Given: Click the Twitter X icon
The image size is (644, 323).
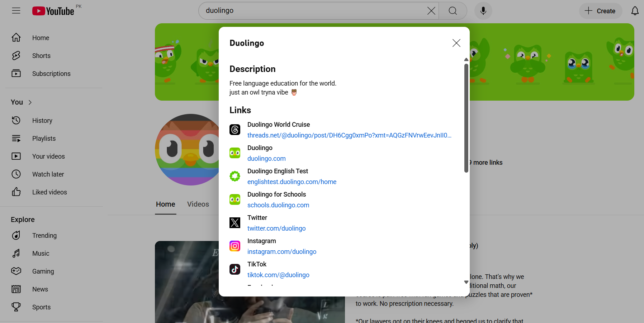Looking at the screenshot, I should (235, 223).
